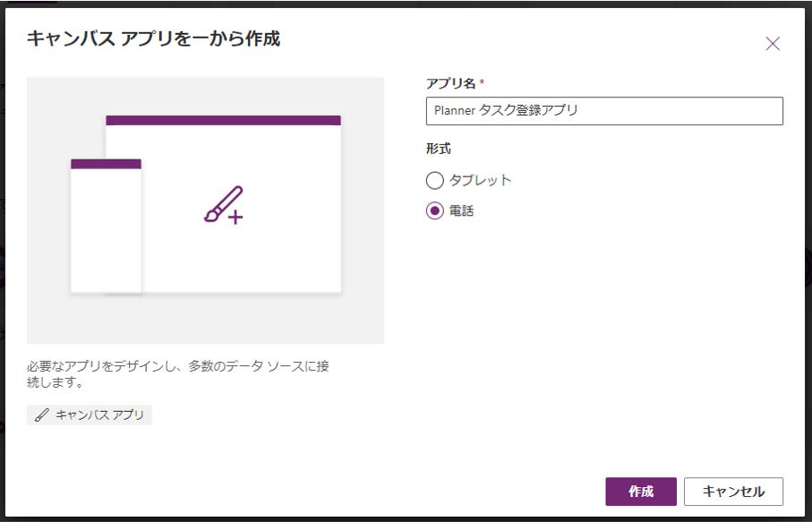Click the dialog title キャンバス アプリを一から作成
The height and width of the screenshot is (522, 812).
(x=153, y=39)
